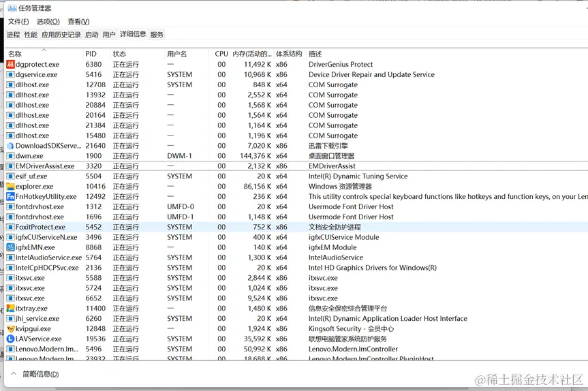Open the 查看(V) menu

[78, 21]
